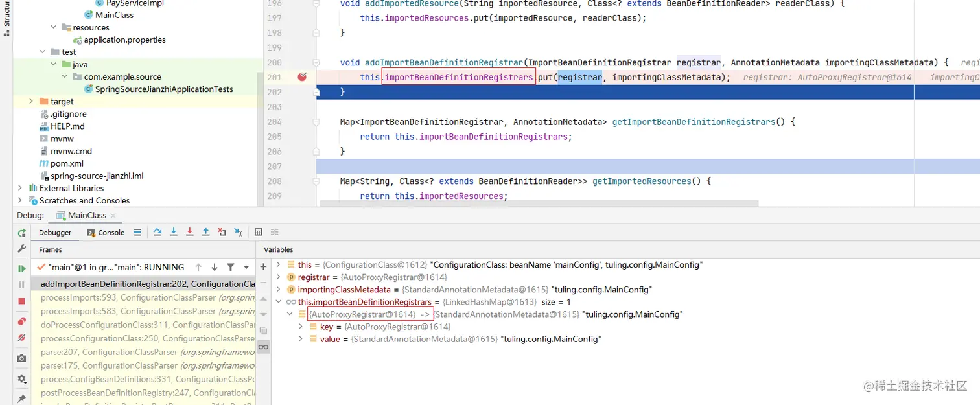Step out button in debugger toolbar
Image resolution: width=980 pixels, height=405 pixels.
pyautogui.click(x=206, y=232)
